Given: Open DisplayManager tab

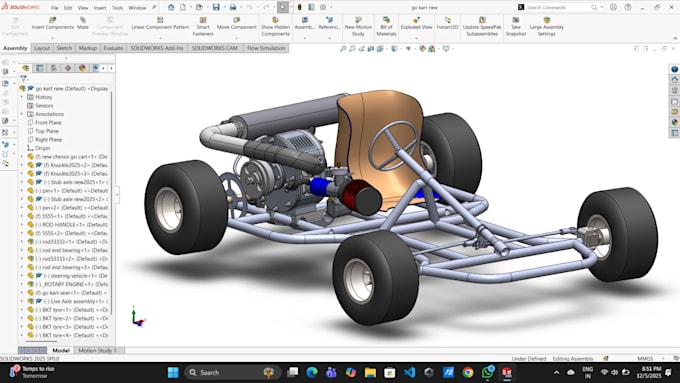Looking at the screenshot, I should pyautogui.click(x=82, y=68).
